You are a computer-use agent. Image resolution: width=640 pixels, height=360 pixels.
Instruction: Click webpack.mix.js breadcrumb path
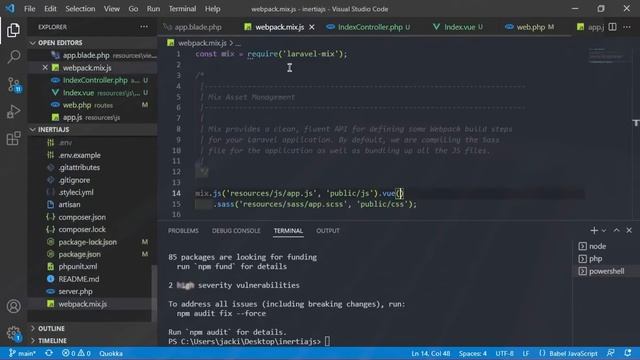[202, 43]
